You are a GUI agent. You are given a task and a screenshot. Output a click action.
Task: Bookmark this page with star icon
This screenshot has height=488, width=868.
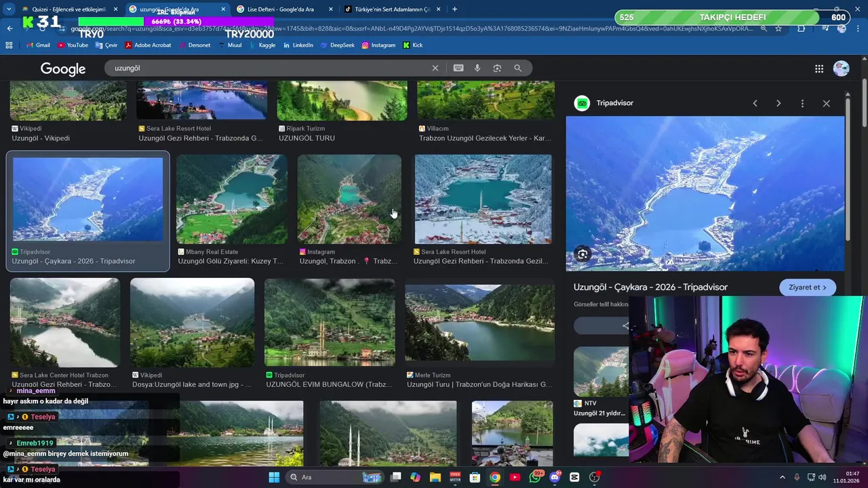[778, 28]
